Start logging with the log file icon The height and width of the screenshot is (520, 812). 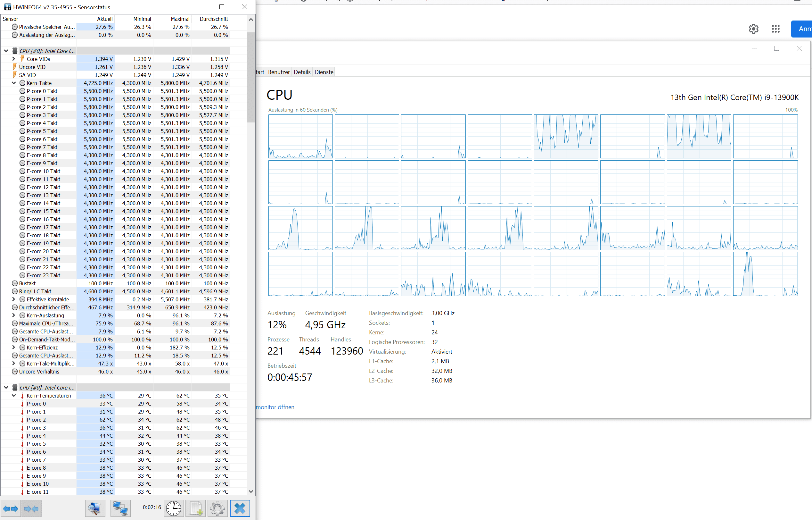tap(196, 508)
